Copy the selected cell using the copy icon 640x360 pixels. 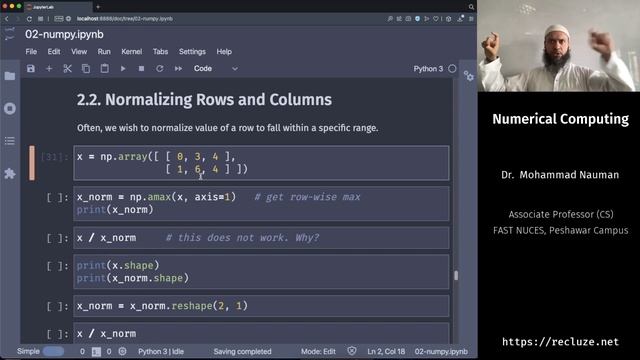coord(86,69)
